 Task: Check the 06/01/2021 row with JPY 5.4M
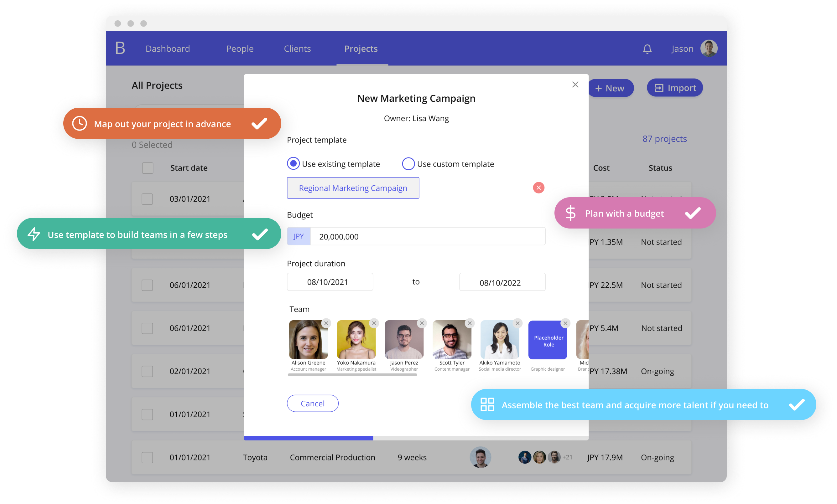tap(147, 328)
